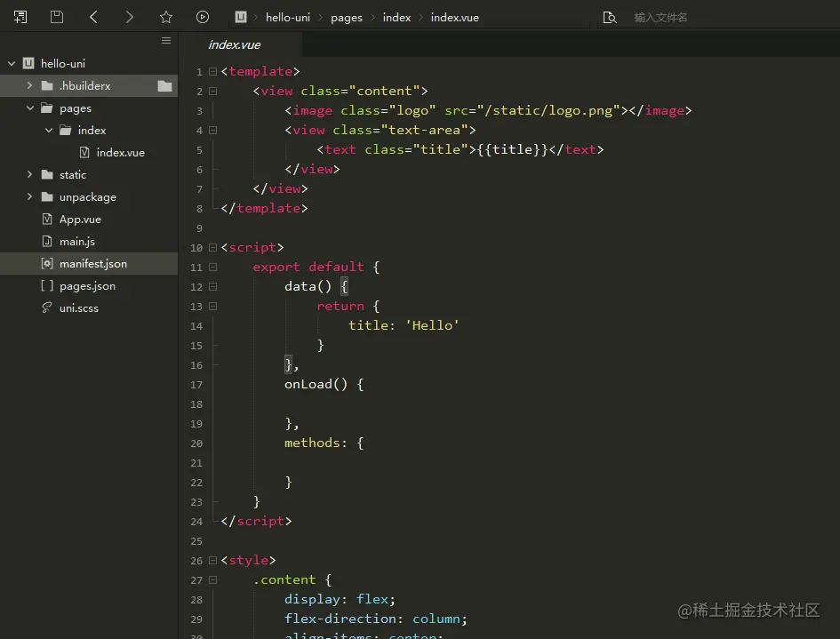840x639 pixels.
Task: Click line number 9 in gutter
Action: pos(199,228)
